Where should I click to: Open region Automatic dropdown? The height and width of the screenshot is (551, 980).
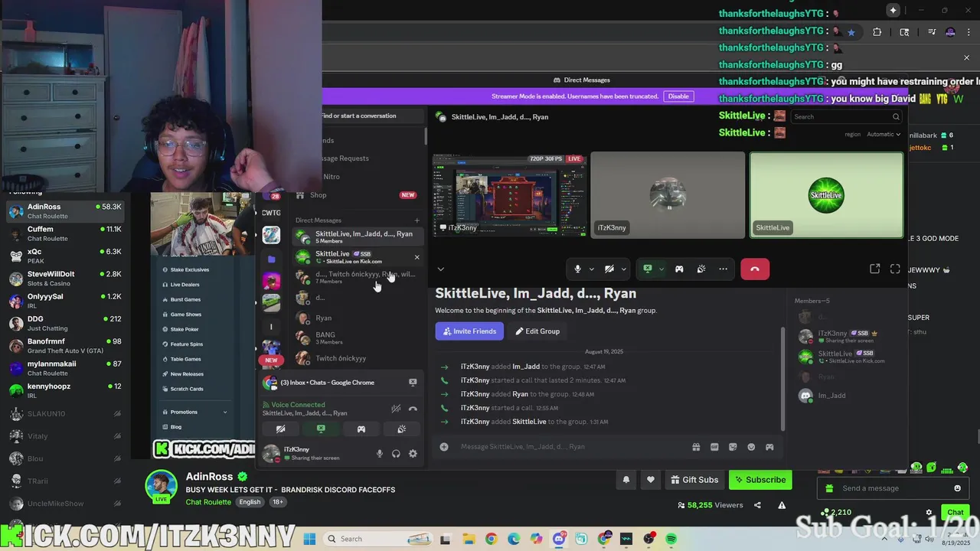(x=884, y=134)
